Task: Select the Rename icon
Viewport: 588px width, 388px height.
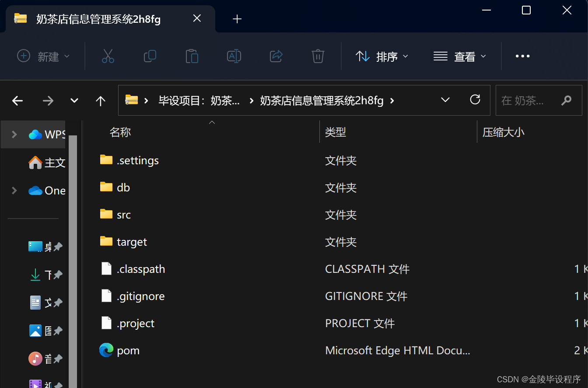Action: click(x=234, y=56)
